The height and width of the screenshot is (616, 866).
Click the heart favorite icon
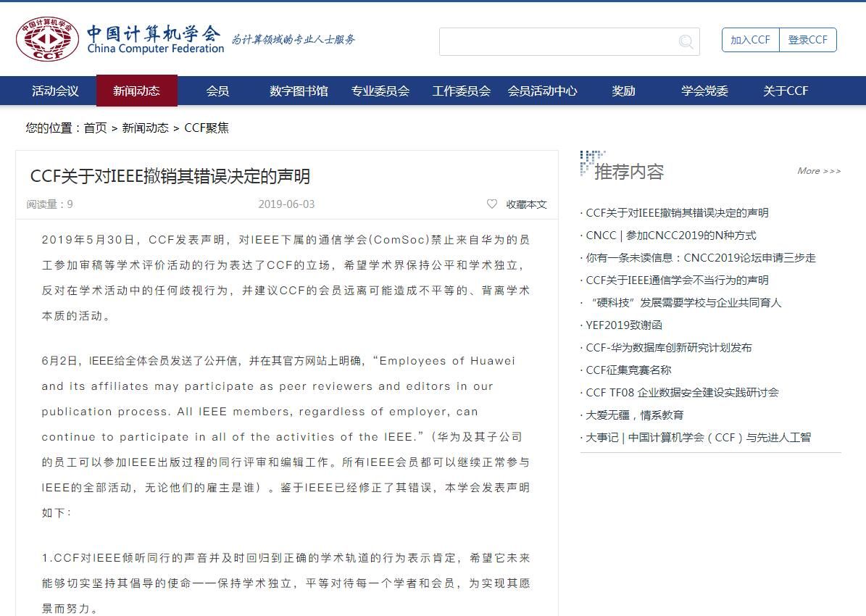[x=492, y=204]
